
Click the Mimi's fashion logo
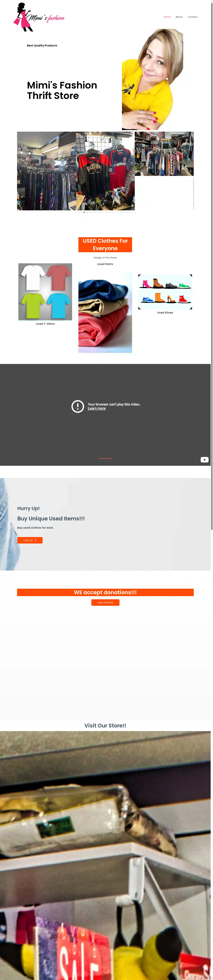pos(39,17)
